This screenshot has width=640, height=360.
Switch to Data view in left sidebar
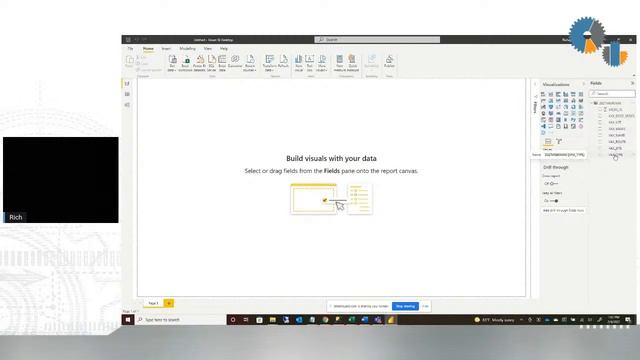point(127,94)
